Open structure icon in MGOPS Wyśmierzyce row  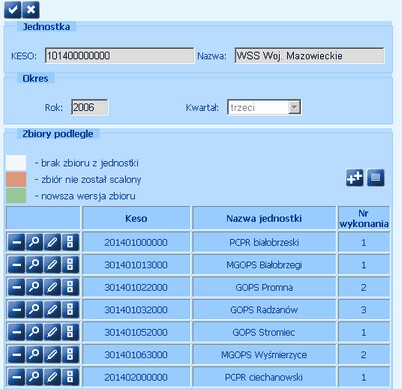tap(70, 354)
